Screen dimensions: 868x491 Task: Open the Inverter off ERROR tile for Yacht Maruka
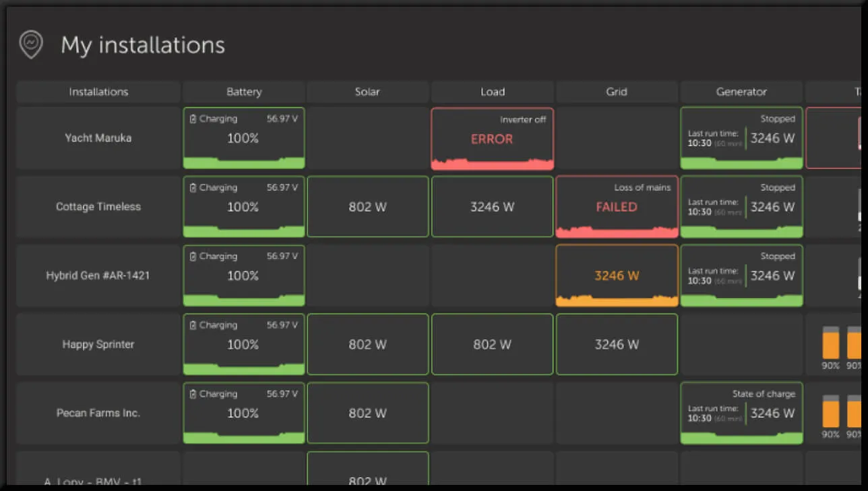(492, 138)
